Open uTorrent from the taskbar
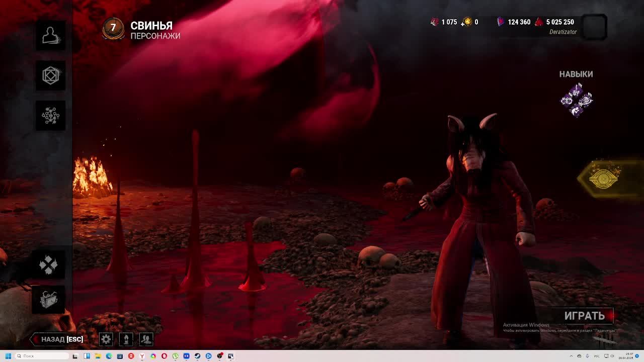Image resolution: width=644 pixels, height=362 pixels. 175,356
